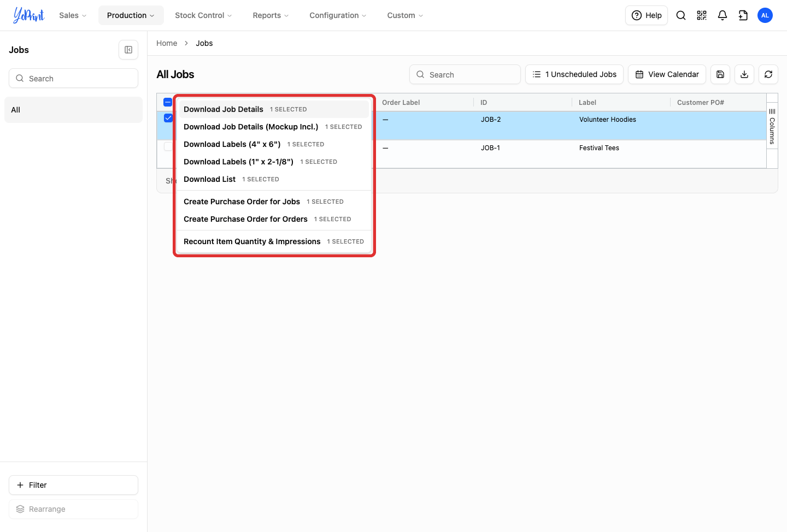Viewport: 787px width, 532px height.
Task: Click the save view icon button
Action: 720,74
